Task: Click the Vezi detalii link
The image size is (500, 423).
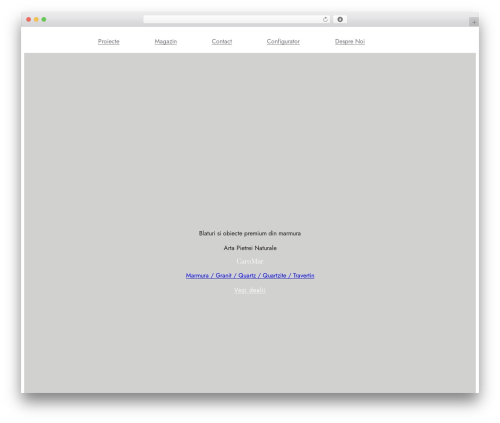Action: pyautogui.click(x=250, y=290)
